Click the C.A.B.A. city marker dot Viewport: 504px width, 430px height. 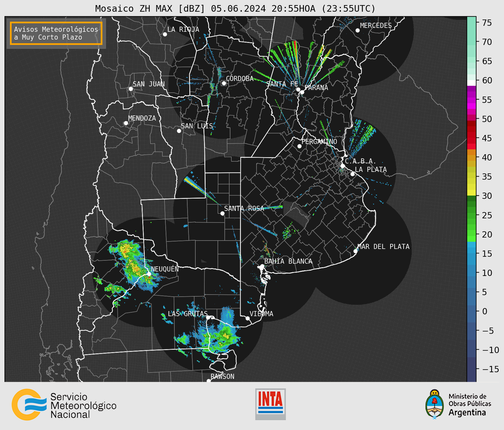point(343,166)
